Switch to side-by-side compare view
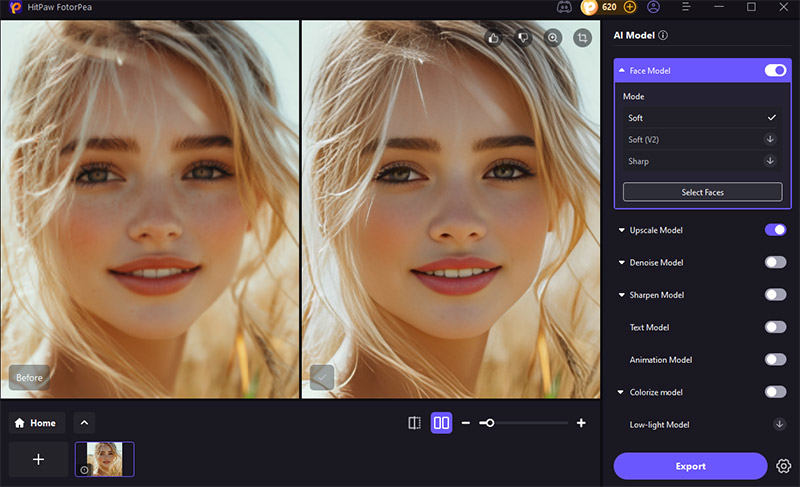Image resolution: width=800 pixels, height=487 pixels. tap(441, 423)
